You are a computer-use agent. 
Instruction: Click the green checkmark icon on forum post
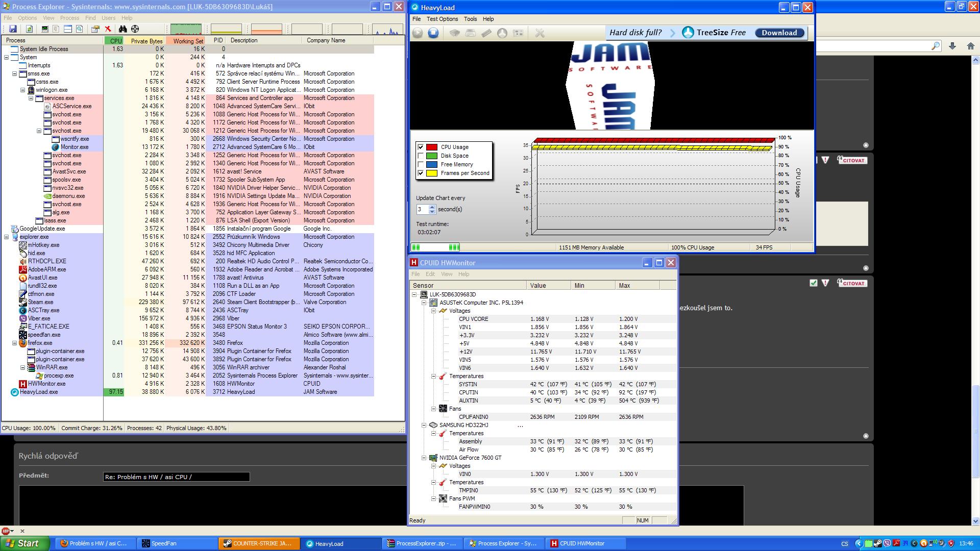pos(814,283)
